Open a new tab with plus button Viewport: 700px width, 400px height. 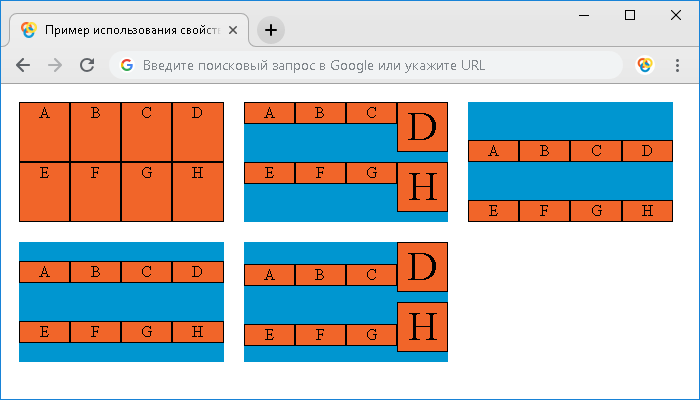pos(271,30)
